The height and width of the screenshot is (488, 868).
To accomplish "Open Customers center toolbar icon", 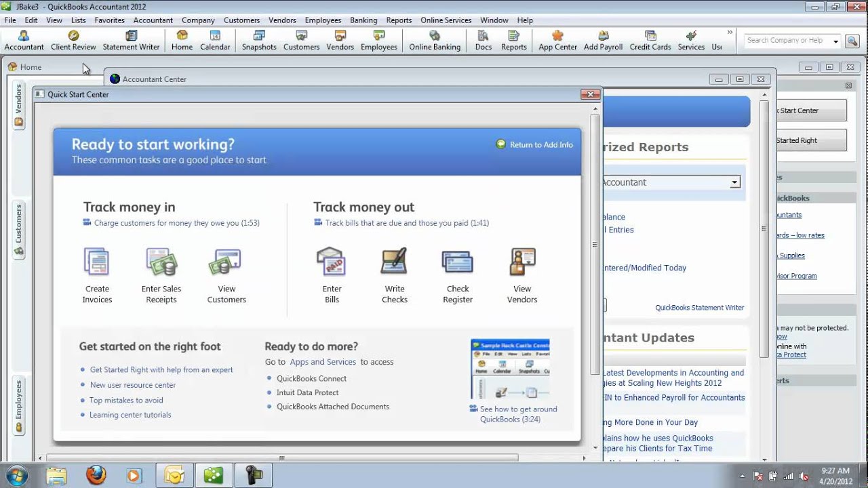I will point(301,41).
